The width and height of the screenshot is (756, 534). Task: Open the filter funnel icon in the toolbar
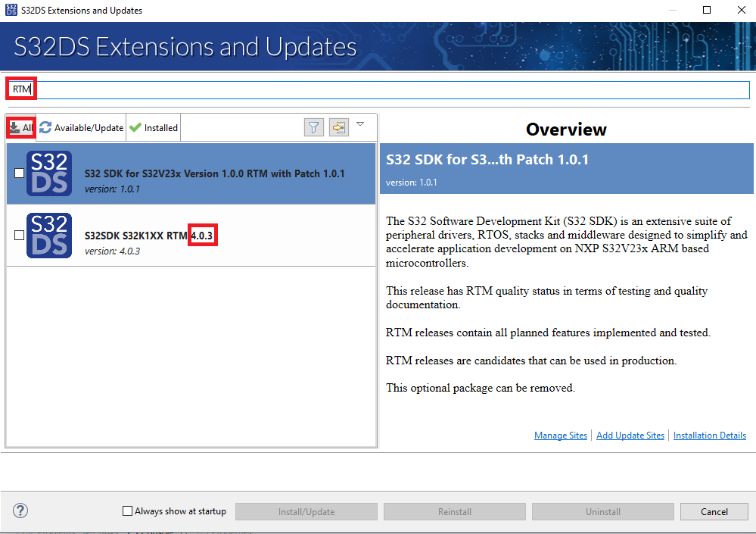313,126
